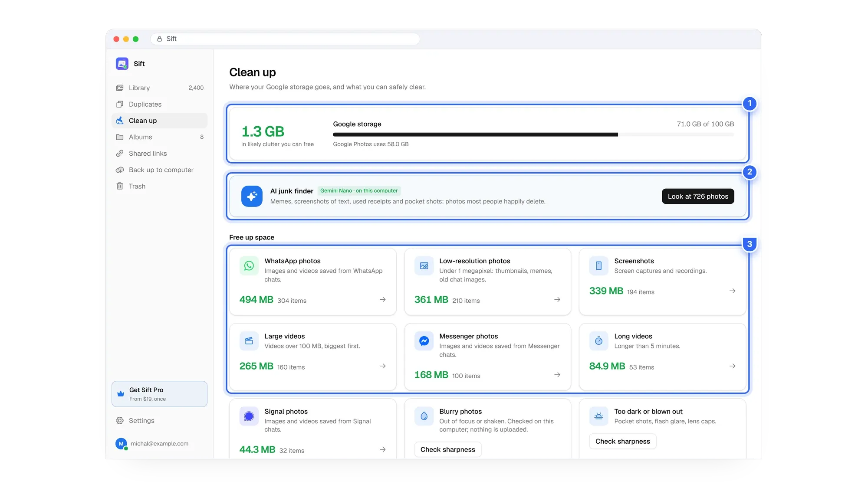Open Signal photos via its arrow

(383, 450)
